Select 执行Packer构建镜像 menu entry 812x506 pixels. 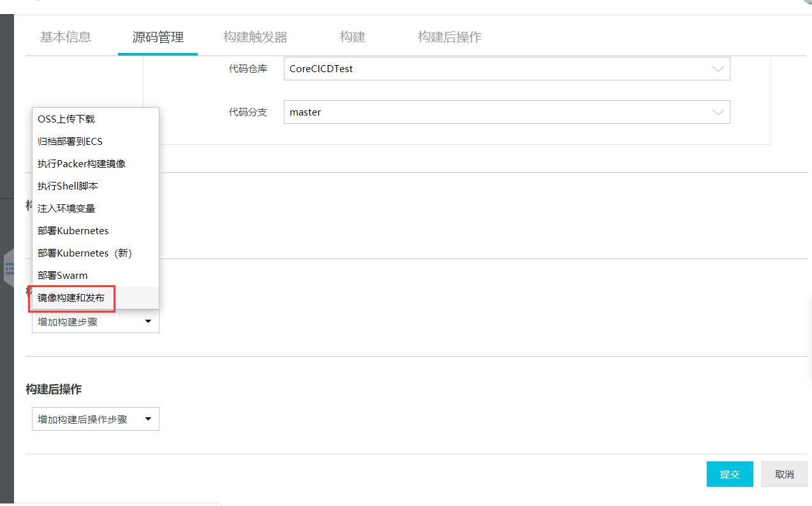click(x=96, y=164)
